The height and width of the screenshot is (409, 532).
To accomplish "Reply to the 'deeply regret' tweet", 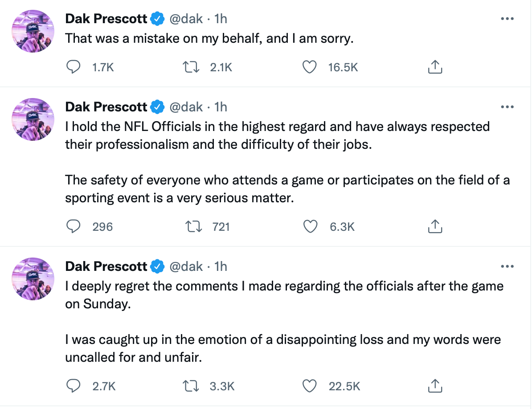I will tap(73, 386).
